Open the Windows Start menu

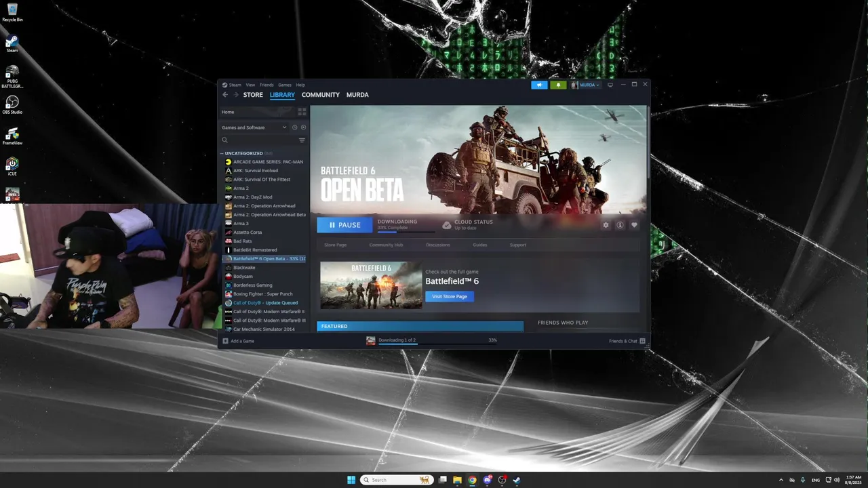click(x=351, y=480)
